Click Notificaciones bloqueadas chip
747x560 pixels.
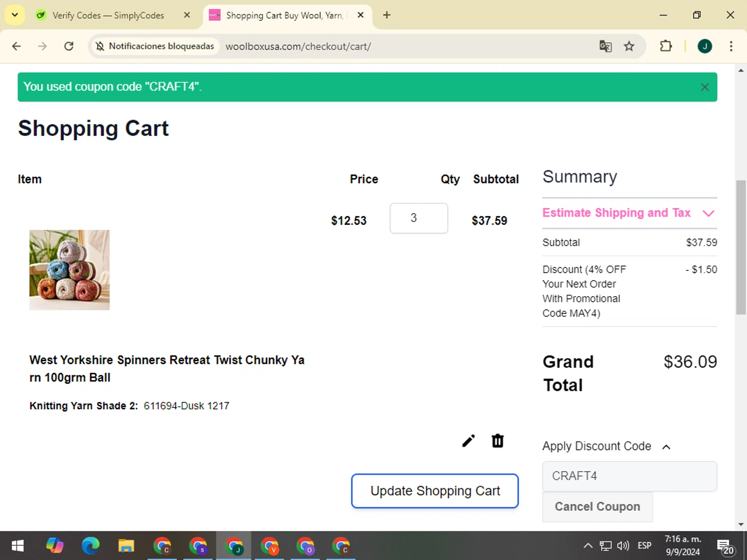155,46
